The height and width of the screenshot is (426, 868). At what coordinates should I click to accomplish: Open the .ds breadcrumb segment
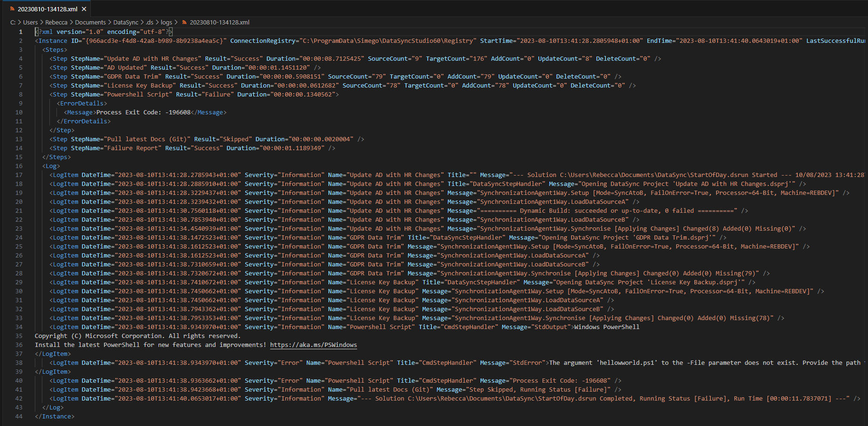point(150,22)
